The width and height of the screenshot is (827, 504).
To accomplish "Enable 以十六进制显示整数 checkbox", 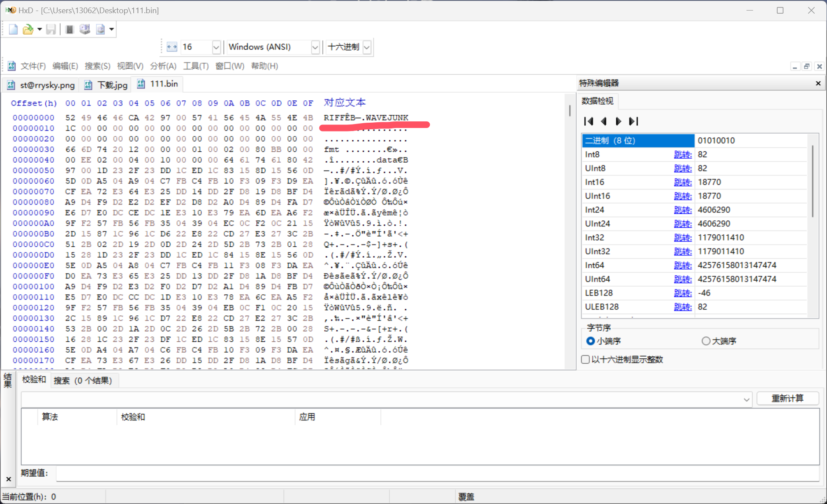I will [x=585, y=360].
